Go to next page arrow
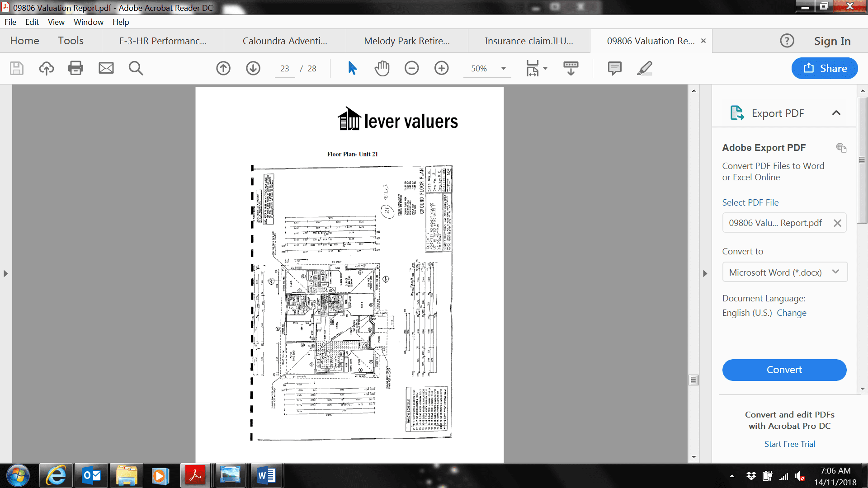This screenshot has height=488, width=868. click(253, 68)
